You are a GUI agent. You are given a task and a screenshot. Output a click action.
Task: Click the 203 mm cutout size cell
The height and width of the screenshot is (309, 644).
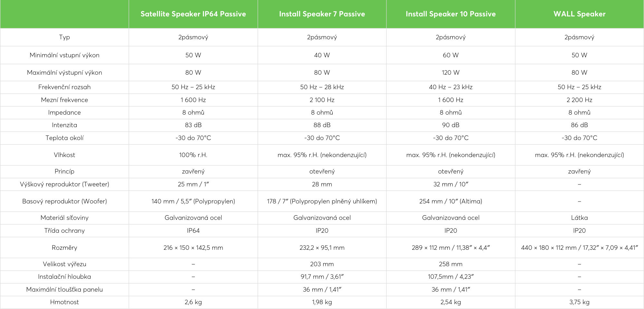(x=322, y=264)
